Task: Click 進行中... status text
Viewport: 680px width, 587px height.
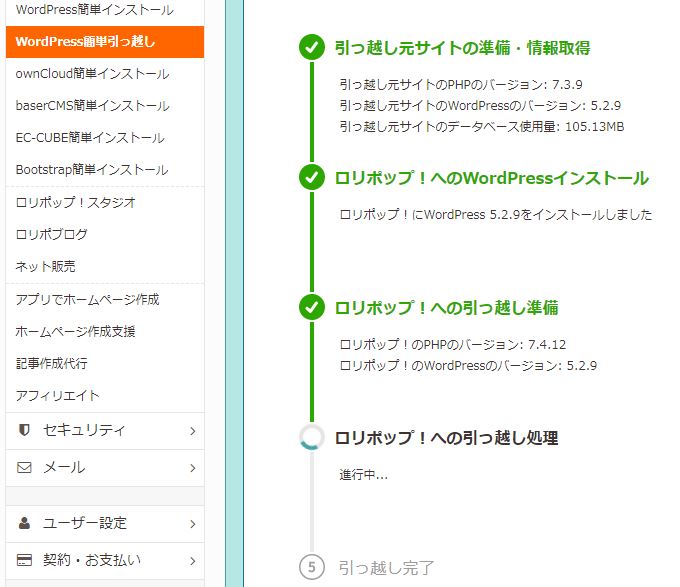Action: pos(363,475)
